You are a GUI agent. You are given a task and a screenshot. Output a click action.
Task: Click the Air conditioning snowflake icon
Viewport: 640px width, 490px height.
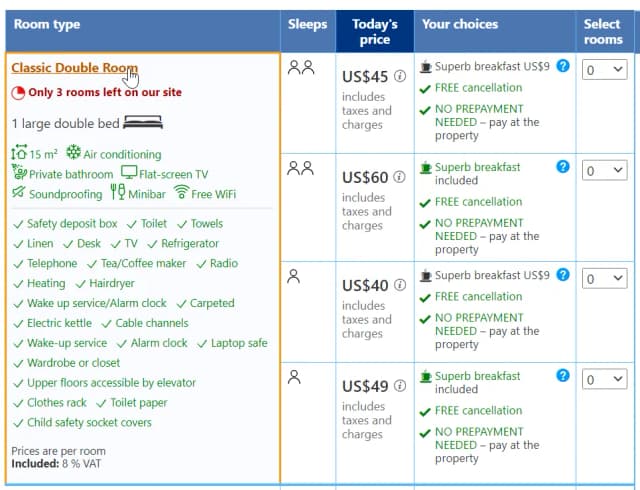(x=73, y=153)
